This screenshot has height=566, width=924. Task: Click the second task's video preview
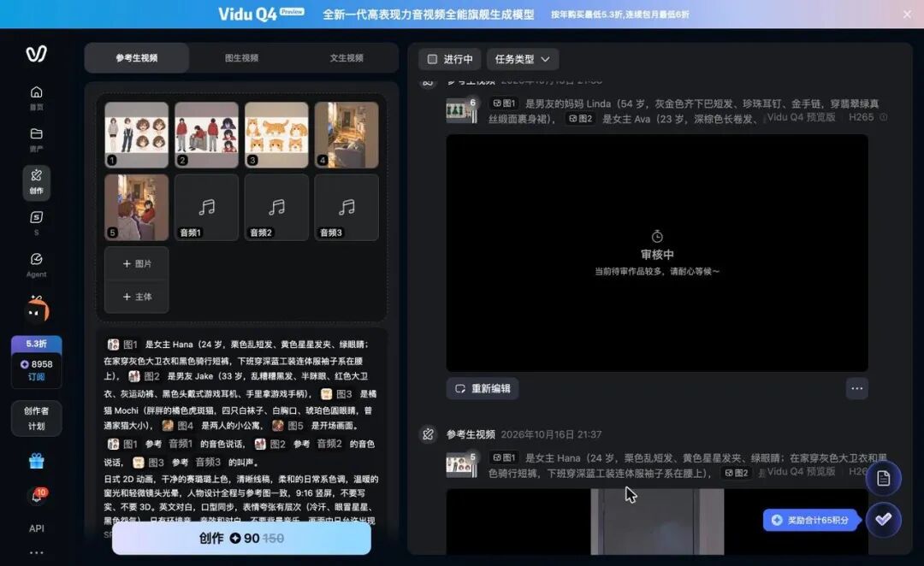(x=656, y=522)
